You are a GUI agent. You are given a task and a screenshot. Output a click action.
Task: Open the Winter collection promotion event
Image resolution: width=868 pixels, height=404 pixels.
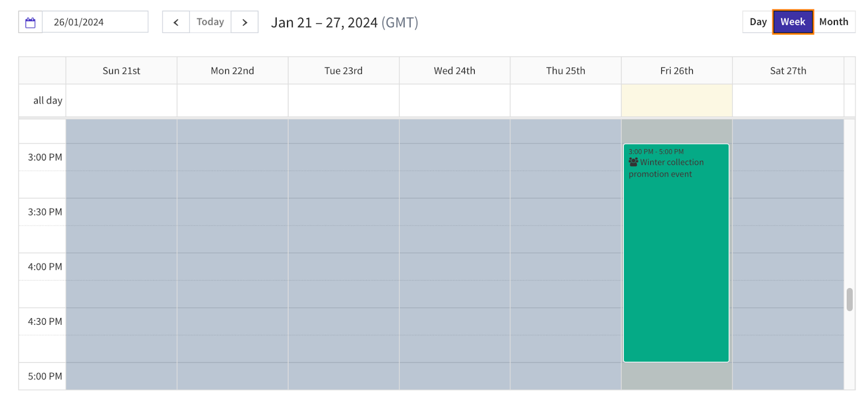coord(676,253)
